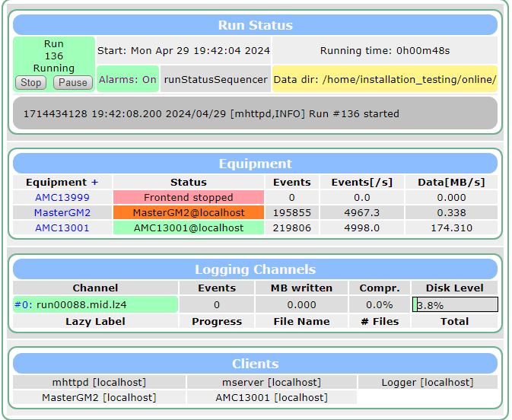The image size is (512, 420).
Task: Click events count 195855
Action: tap(292, 212)
